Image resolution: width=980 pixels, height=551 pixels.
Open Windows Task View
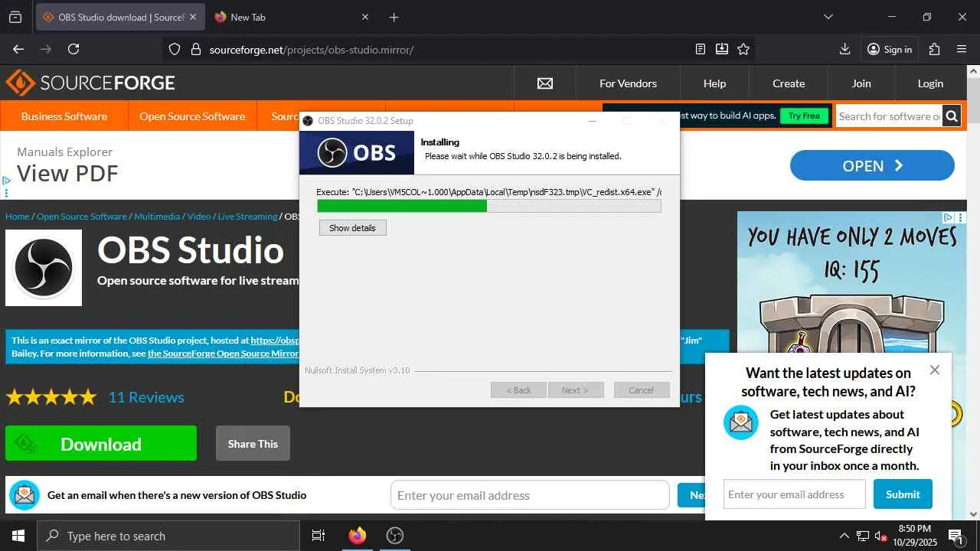click(x=318, y=536)
